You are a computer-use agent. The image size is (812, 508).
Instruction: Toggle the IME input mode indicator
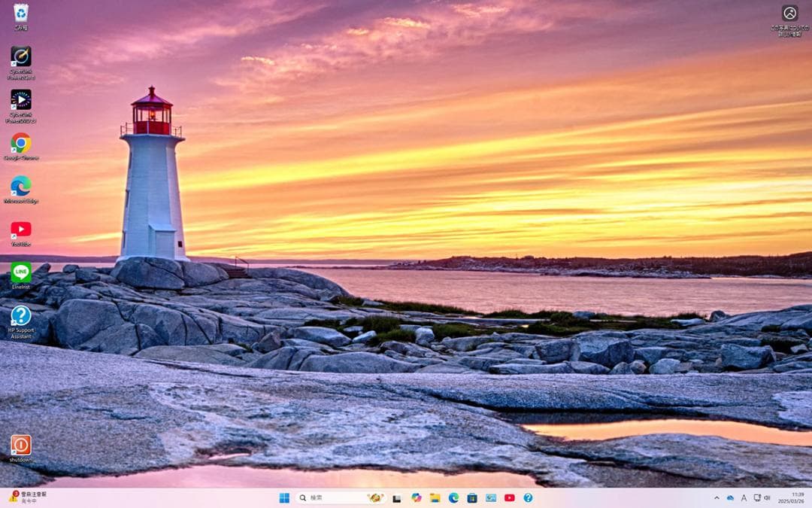[x=744, y=497]
